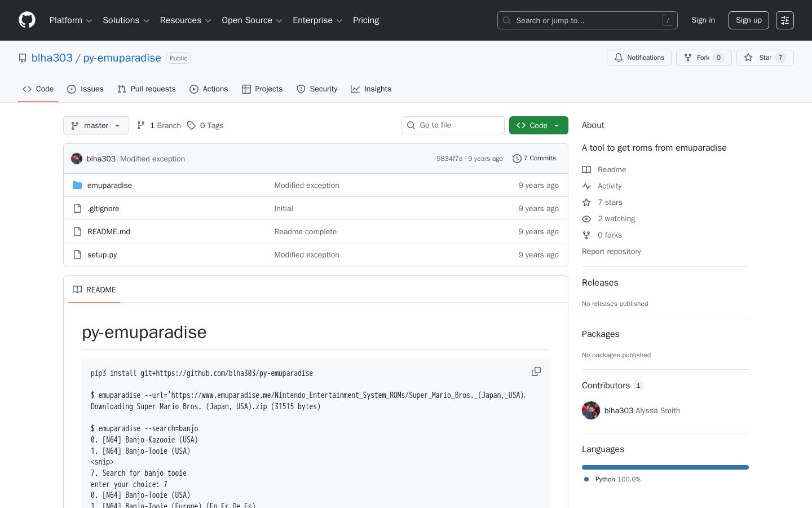
Task: Open the Activity link in About
Action: click(602, 186)
